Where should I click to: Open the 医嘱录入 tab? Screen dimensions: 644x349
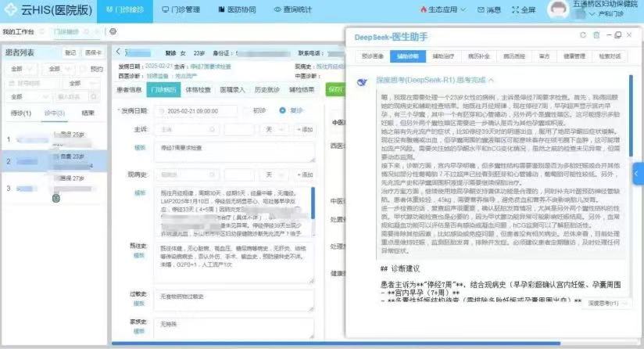pyautogui.click(x=232, y=90)
